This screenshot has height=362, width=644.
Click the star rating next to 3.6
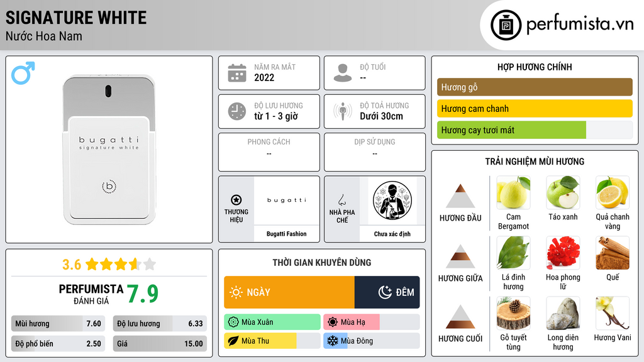121,264
